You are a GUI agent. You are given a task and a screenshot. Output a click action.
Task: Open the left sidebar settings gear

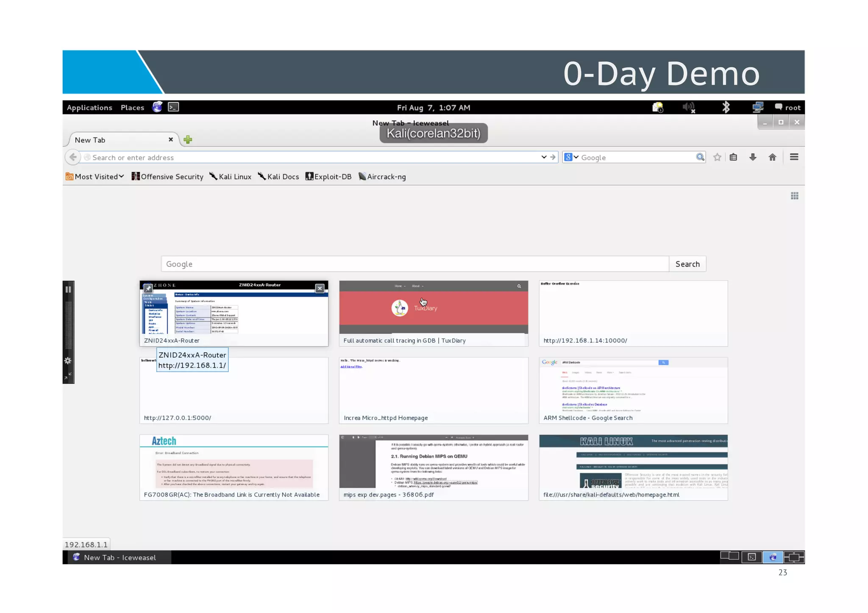pyautogui.click(x=68, y=361)
